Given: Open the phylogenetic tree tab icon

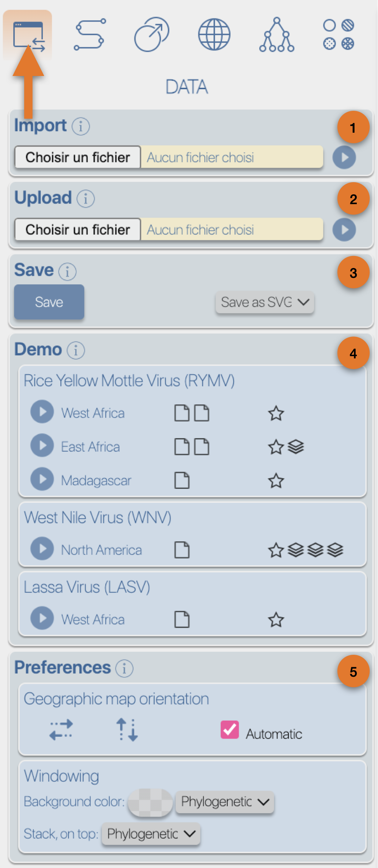Looking at the screenshot, I should coord(277,35).
